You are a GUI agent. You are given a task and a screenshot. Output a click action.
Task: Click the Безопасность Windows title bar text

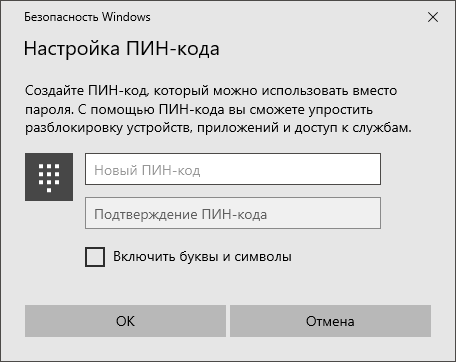(87, 17)
